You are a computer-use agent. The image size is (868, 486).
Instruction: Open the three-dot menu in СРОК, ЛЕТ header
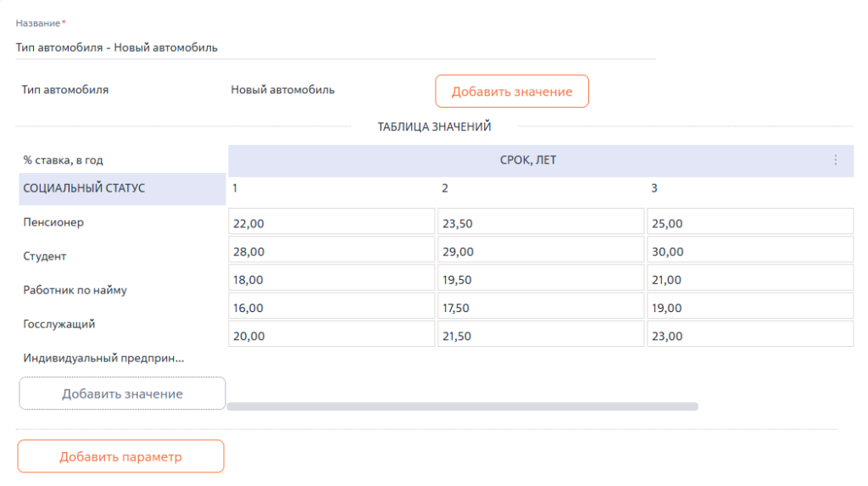(835, 160)
